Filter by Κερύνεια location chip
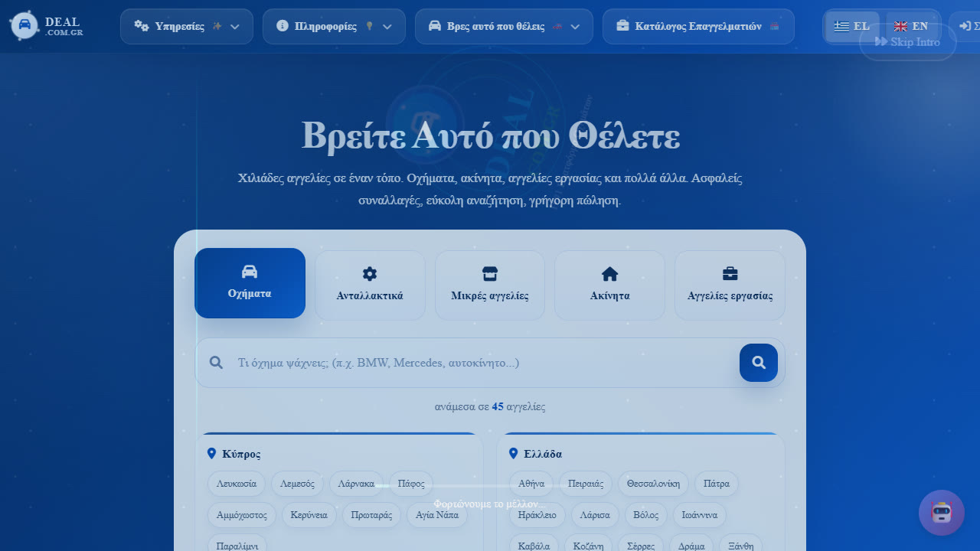The width and height of the screenshot is (980, 551). click(309, 515)
